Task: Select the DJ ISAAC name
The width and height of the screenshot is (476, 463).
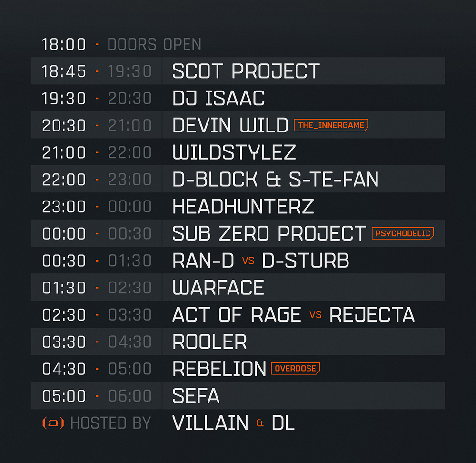Action: (x=218, y=98)
